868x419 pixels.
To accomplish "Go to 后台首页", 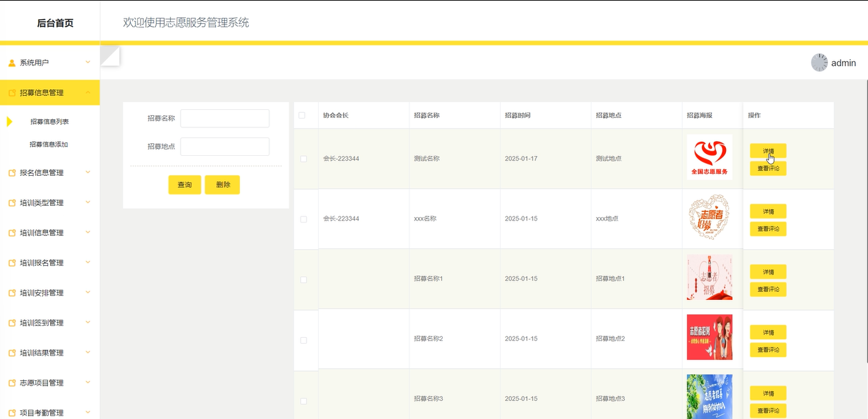I will [x=55, y=23].
